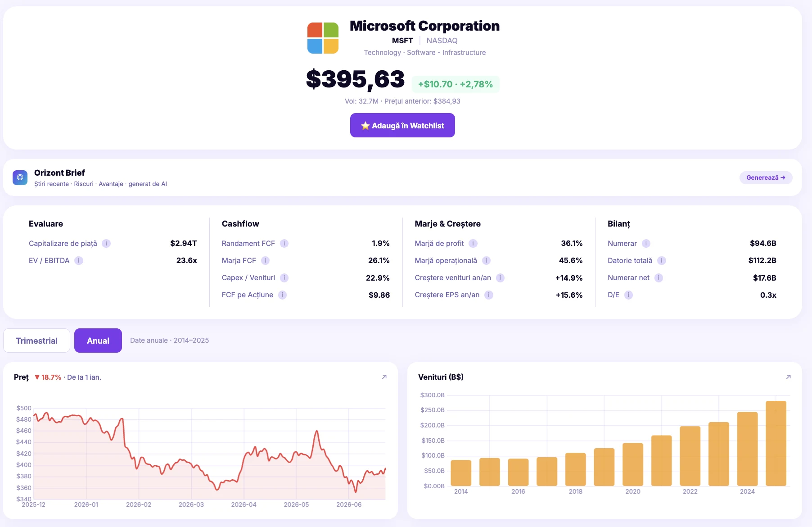Click the 0.3x D/E value

click(x=768, y=295)
